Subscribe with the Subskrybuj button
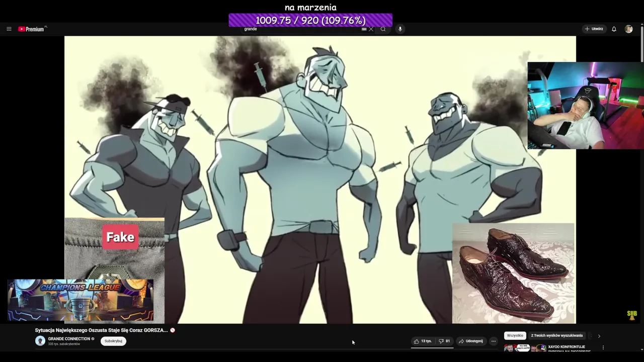Image resolution: width=644 pixels, height=362 pixels. point(113,341)
